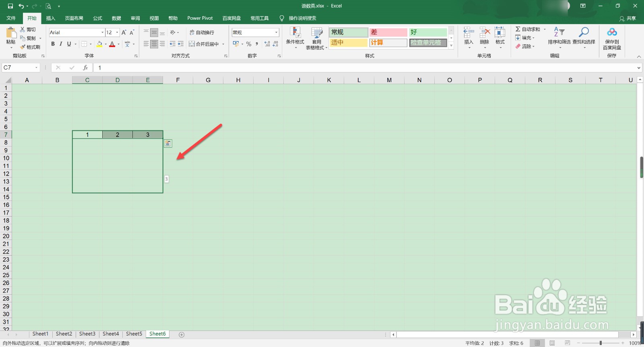644x347 pixels.
Task: Open the Formulas ribbon tab
Action: 98,18
